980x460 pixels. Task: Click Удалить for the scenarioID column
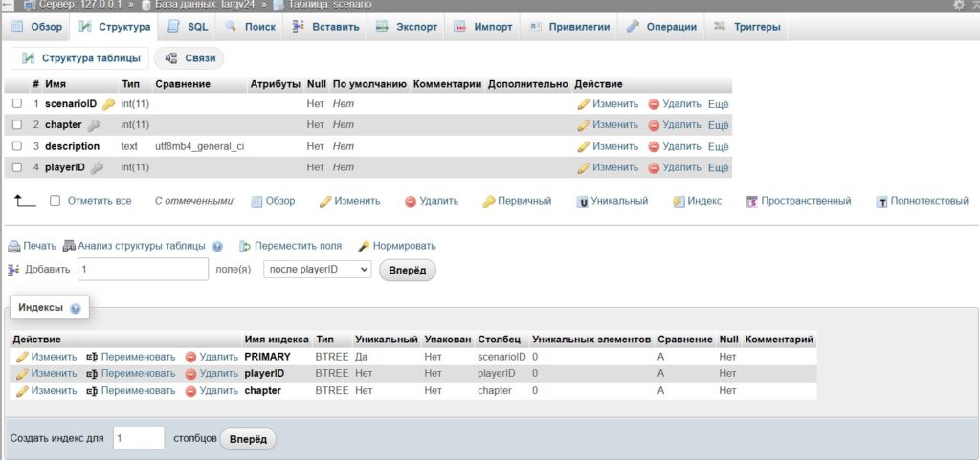point(675,104)
